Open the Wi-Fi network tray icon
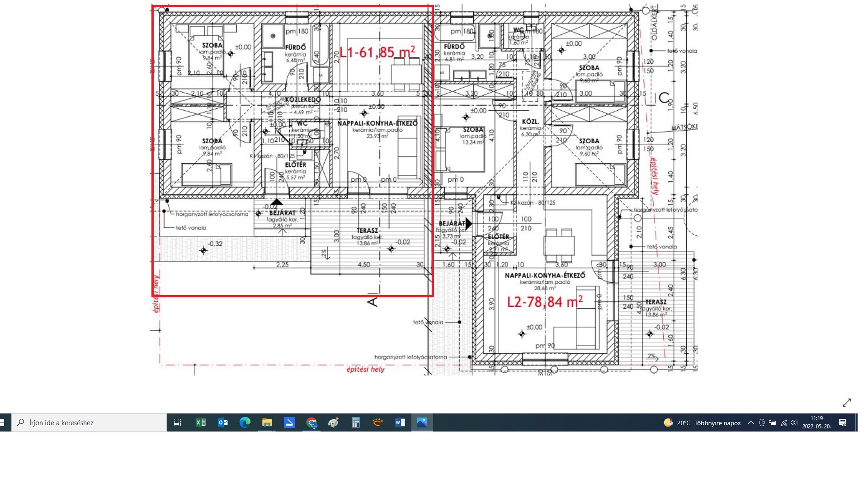The width and height of the screenshot is (868, 488). click(783, 422)
